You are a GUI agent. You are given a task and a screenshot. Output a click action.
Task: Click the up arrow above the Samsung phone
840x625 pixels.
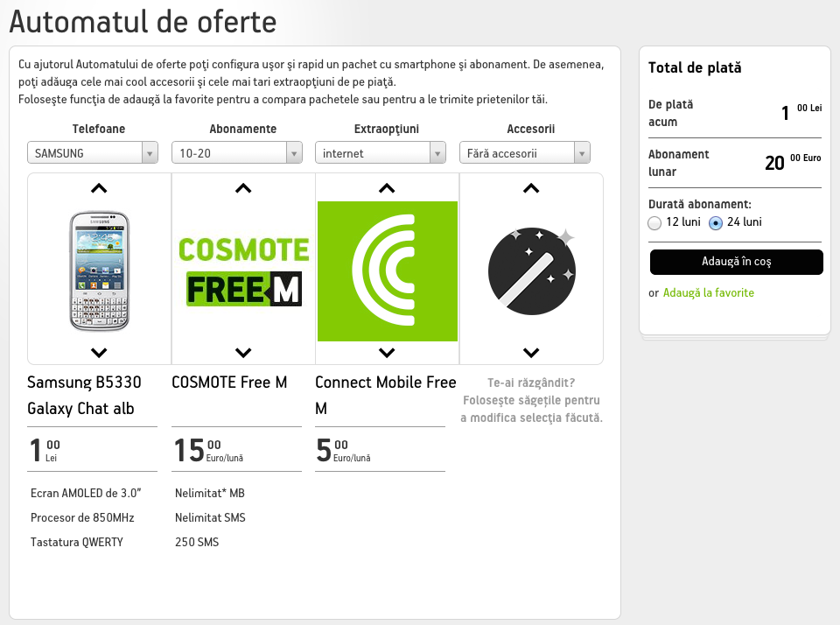[x=99, y=188]
